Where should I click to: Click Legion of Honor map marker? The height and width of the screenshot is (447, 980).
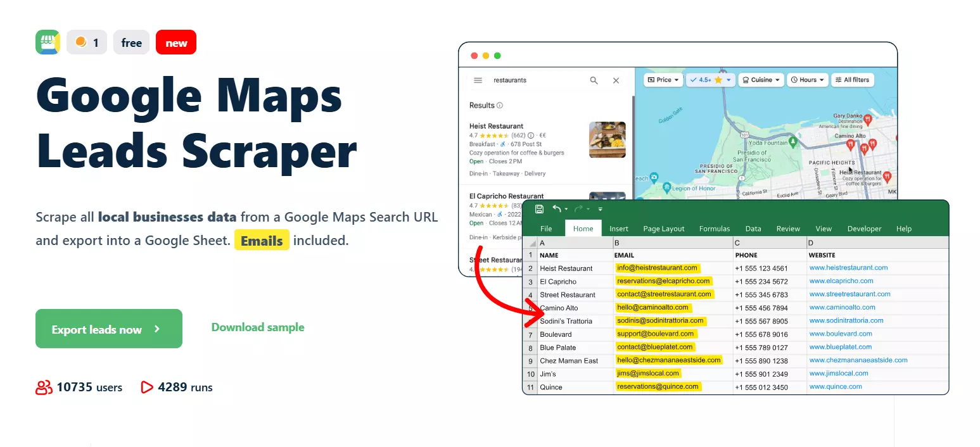click(666, 188)
